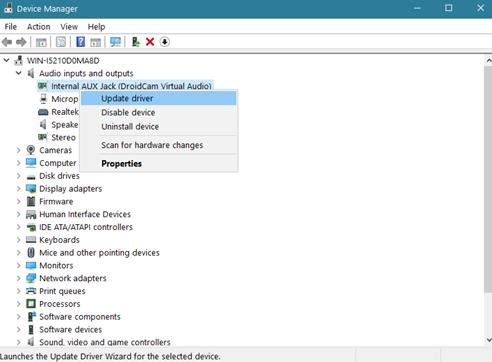Screen dimensions: 492x362
Task: Click the status bar Update Driver Wizard text
Action: pos(110,356)
